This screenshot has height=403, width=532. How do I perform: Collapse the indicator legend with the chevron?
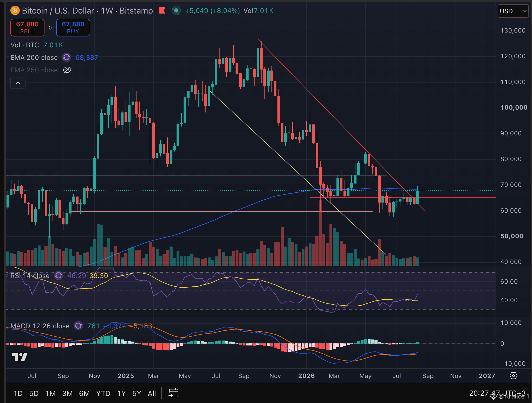18,83
